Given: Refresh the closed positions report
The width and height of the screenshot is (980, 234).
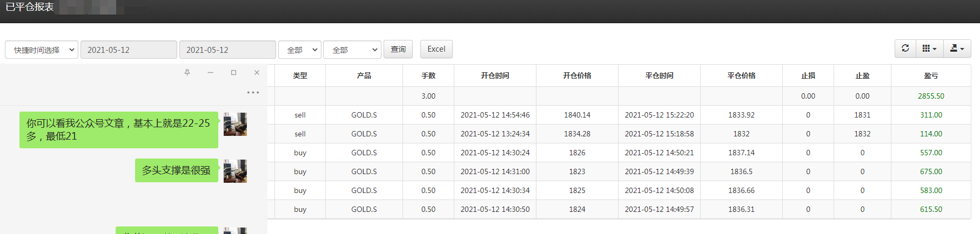Looking at the screenshot, I should pyautogui.click(x=905, y=49).
